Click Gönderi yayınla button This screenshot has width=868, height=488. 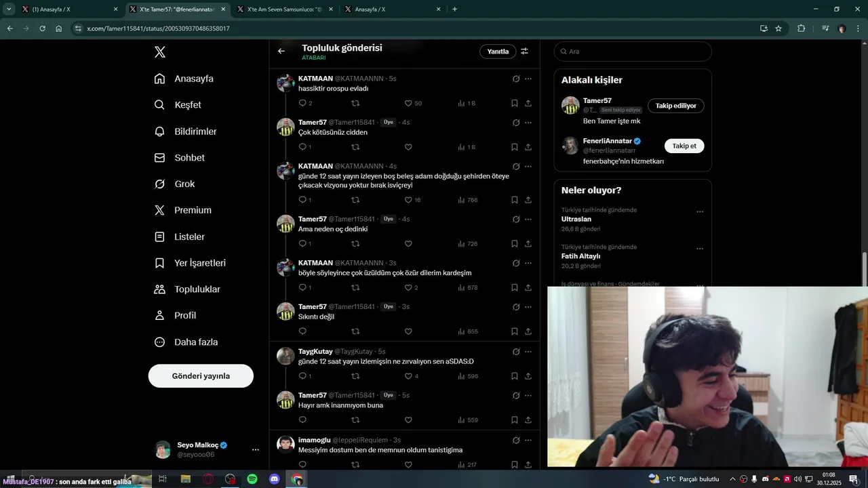coord(201,375)
